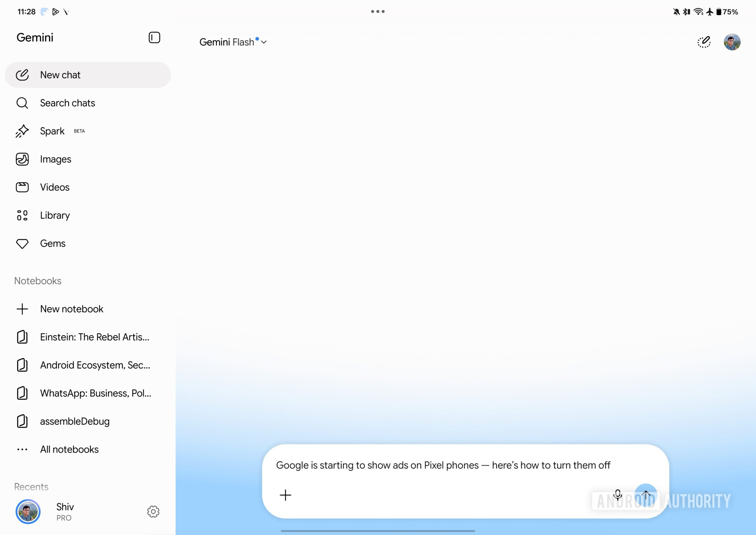
Task: Tap the 11:28 clock in status bar
Action: [26, 12]
